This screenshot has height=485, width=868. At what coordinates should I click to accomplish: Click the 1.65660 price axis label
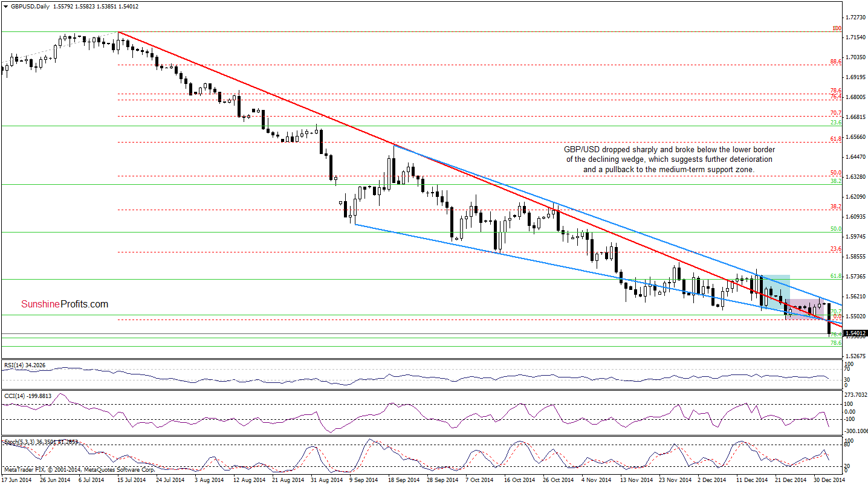pyautogui.click(x=855, y=137)
